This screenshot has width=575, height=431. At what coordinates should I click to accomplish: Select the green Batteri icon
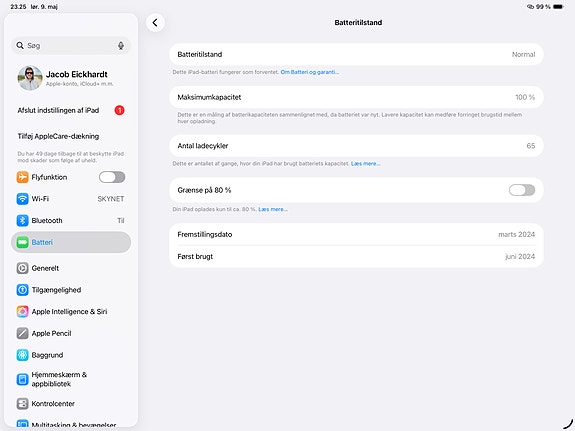point(22,242)
